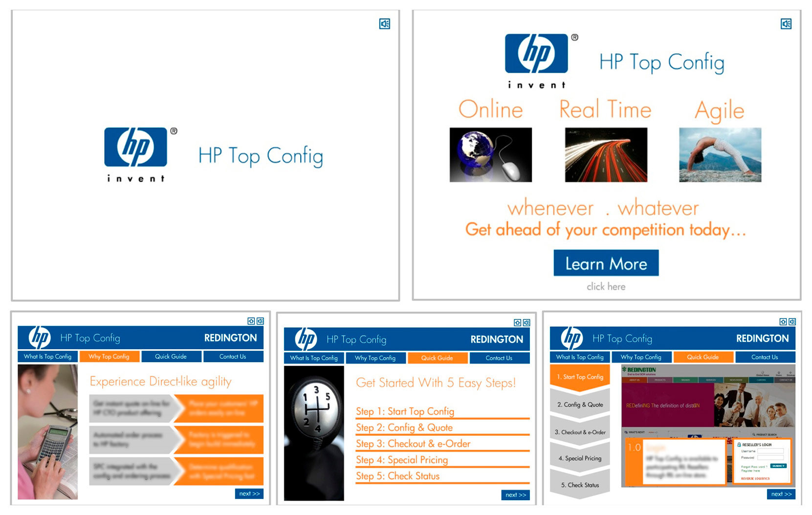Select highlighted Quick Guide tab on Get Started screen
The height and width of the screenshot is (515, 812).
click(438, 358)
